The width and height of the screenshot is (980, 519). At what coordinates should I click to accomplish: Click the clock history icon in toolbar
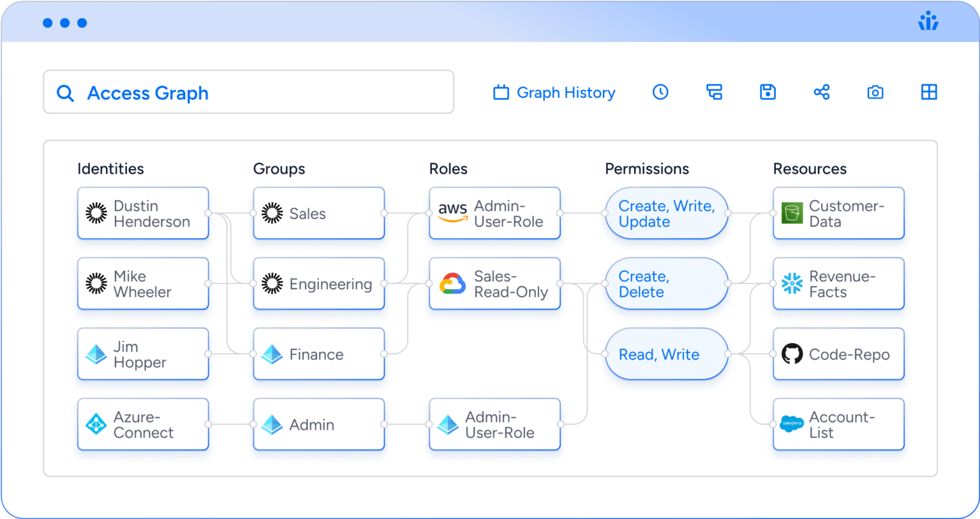(x=660, y=92)
